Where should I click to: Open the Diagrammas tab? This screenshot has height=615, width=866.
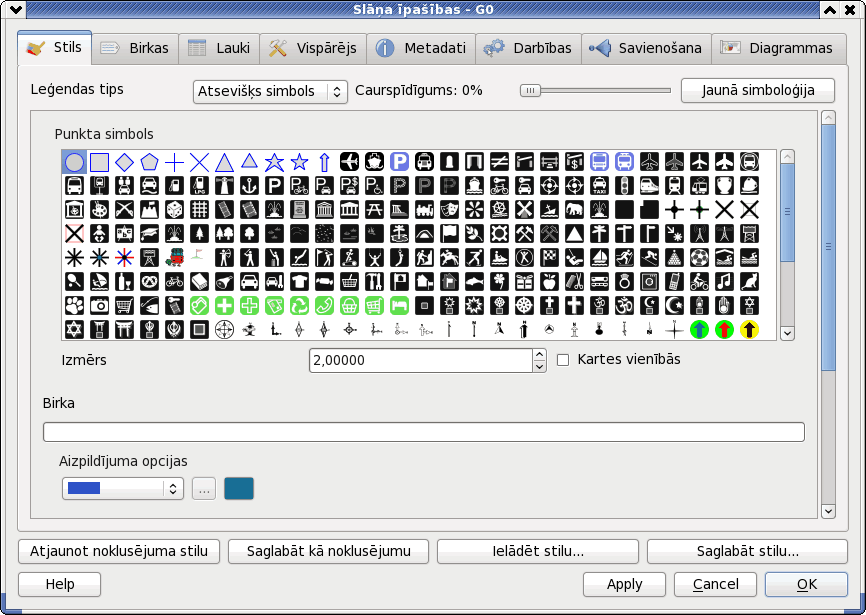[x=779, y=49]
